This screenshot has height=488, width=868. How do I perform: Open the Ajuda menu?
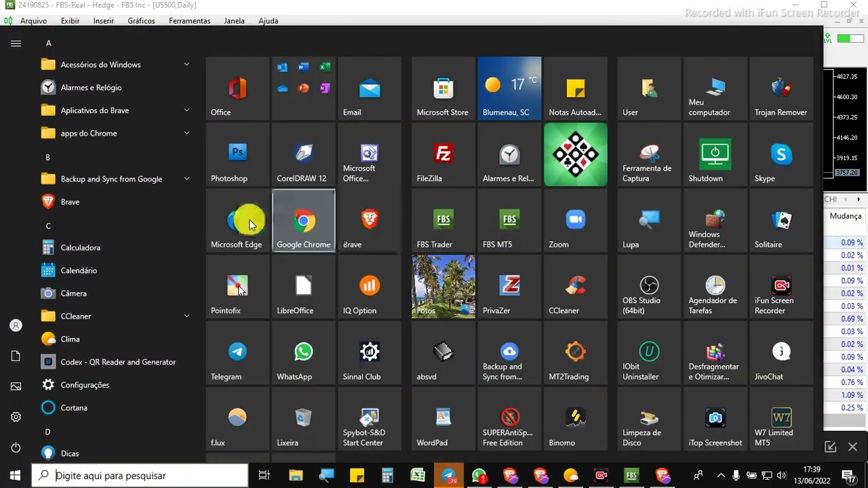(268, 21)
